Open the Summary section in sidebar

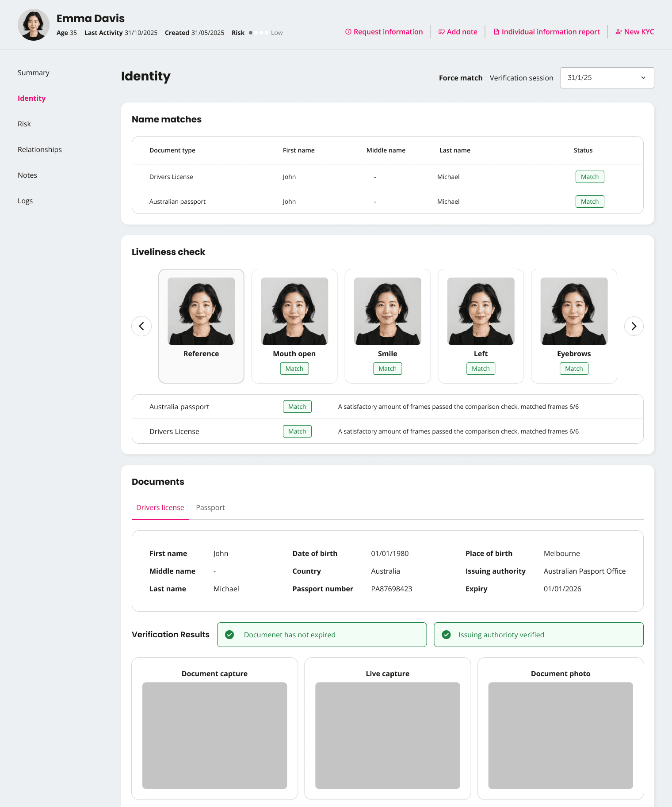coord(34,73)
